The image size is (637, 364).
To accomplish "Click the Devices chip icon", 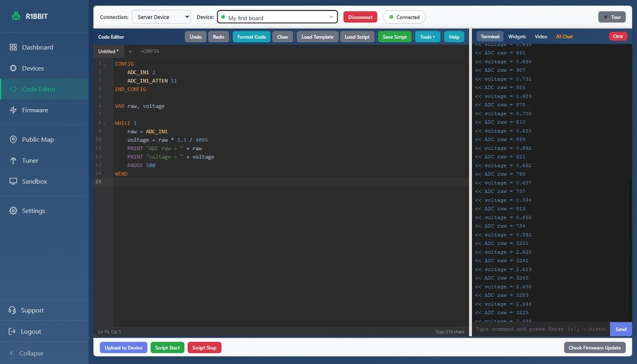I will tap(13, 68).
